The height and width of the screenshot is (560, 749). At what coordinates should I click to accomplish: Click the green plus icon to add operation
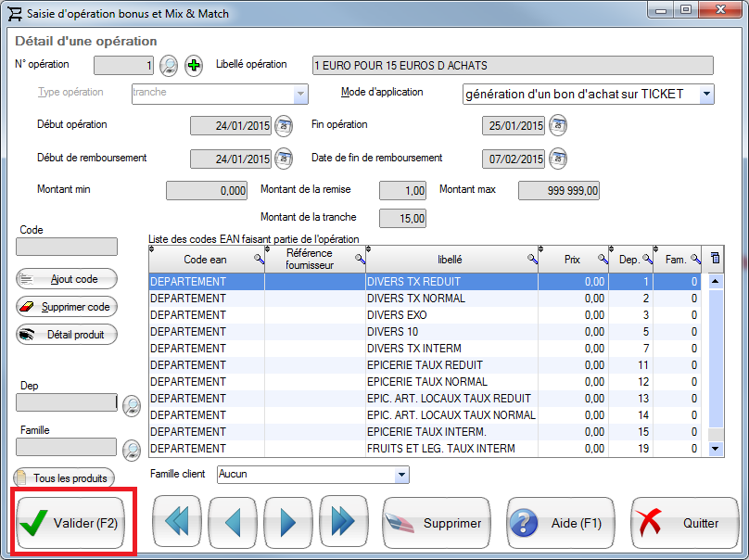(x=194, y=66)
